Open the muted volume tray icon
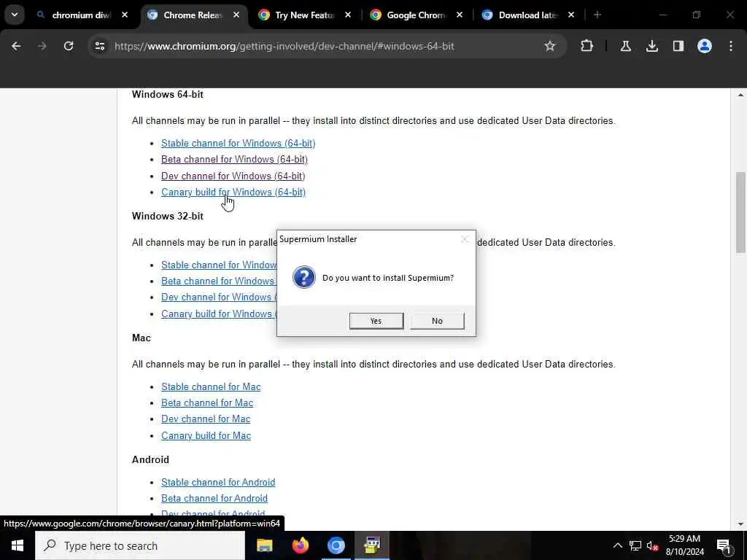The image size is (747, 560). pyautogui.click(x=653, y=545)
